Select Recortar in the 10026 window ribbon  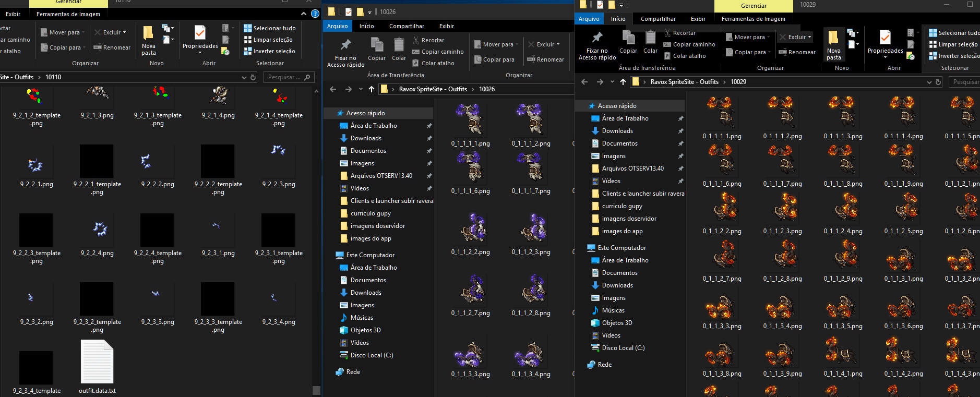point(428,40)
